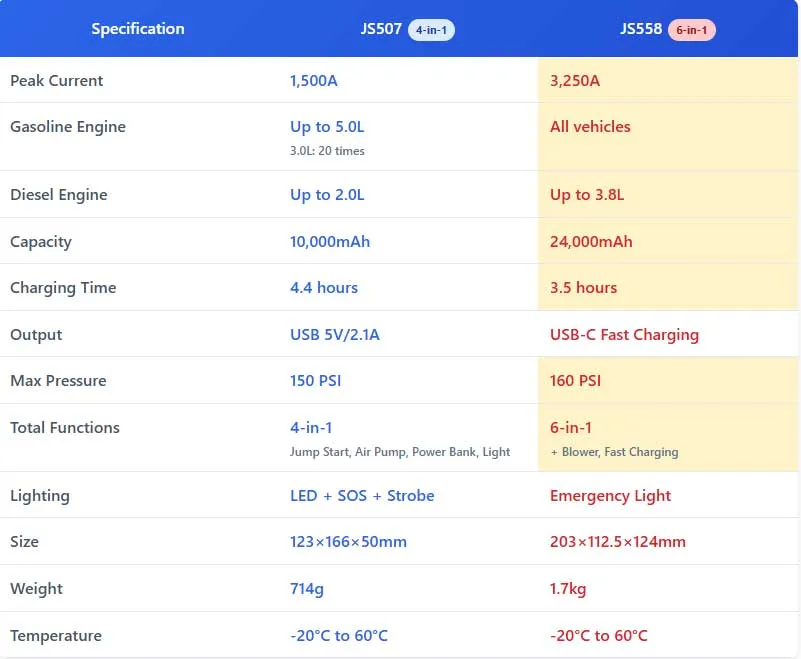Click the 6-in-1 badge beside JS558
This screenshot has width=801, height=659.
pyautogui.click(x=692, y=30)
